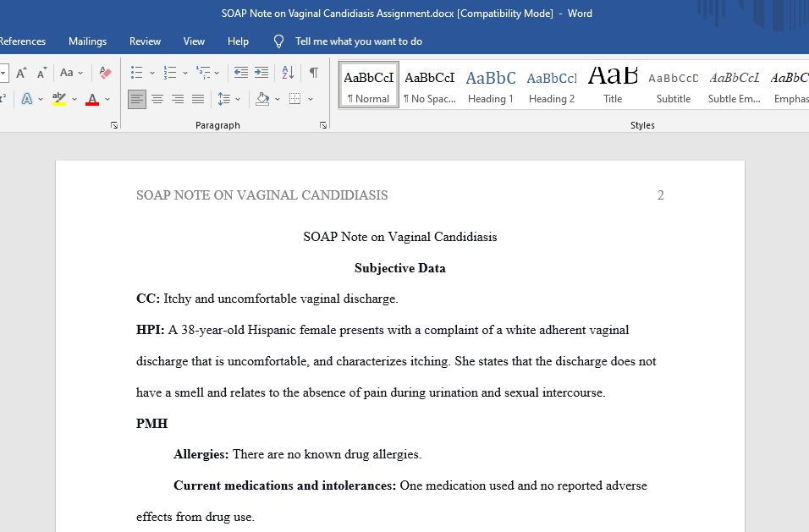Image resolution: width=809 pixels, height=532 pixels.
Task: Open the Text Effects dropdown arrow
Action: coord(41,100)
